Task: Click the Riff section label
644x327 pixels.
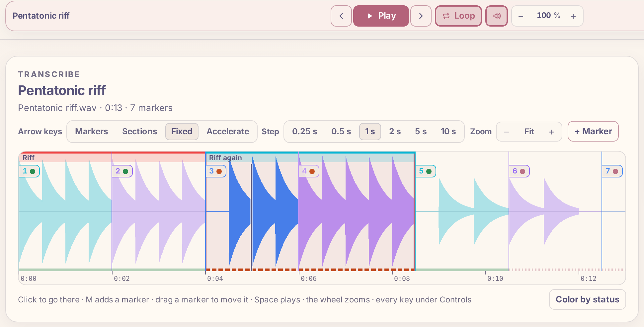Action: [29, 158]
